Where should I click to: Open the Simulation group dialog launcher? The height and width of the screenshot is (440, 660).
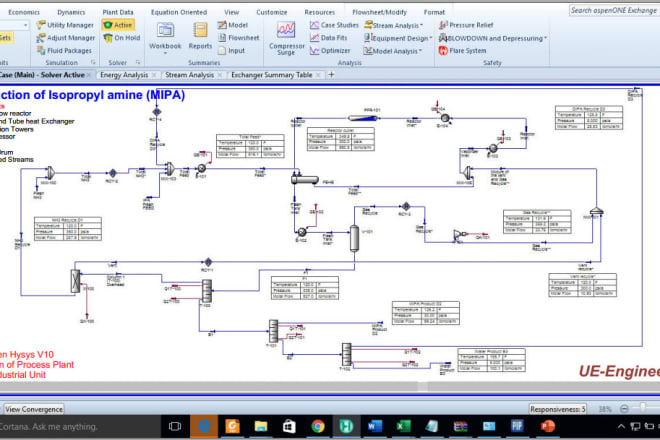click(x=93, y=62)
